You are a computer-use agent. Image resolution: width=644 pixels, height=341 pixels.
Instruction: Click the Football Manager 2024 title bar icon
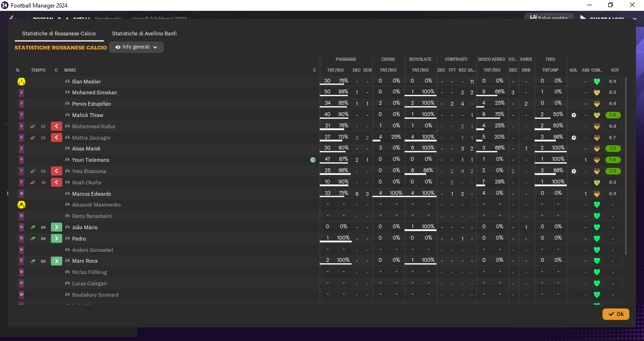coord(5,5)
